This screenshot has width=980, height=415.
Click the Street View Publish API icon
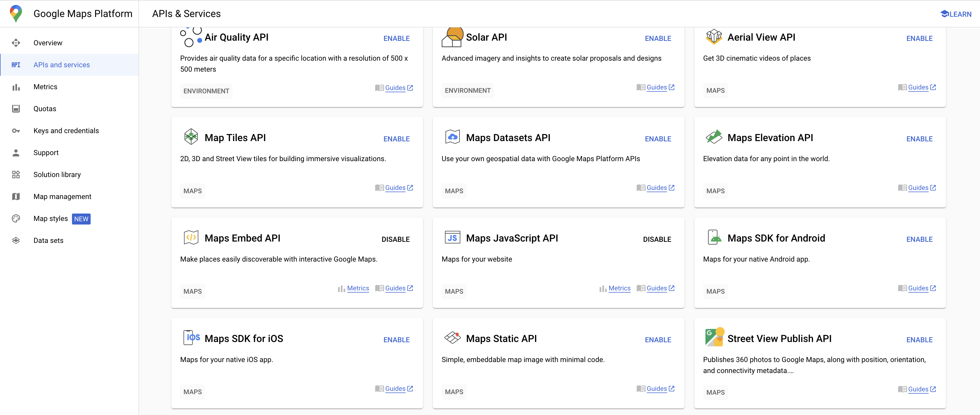coord(714,337)
